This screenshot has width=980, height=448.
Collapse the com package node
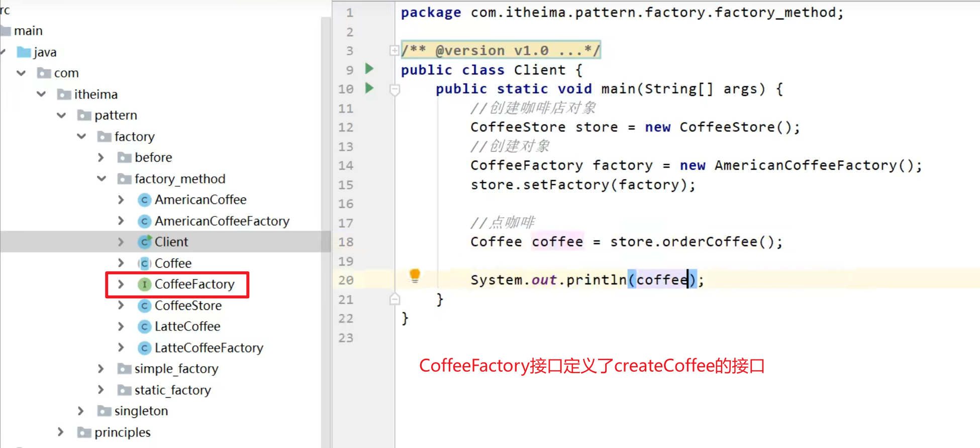click(x=21, y=73)
